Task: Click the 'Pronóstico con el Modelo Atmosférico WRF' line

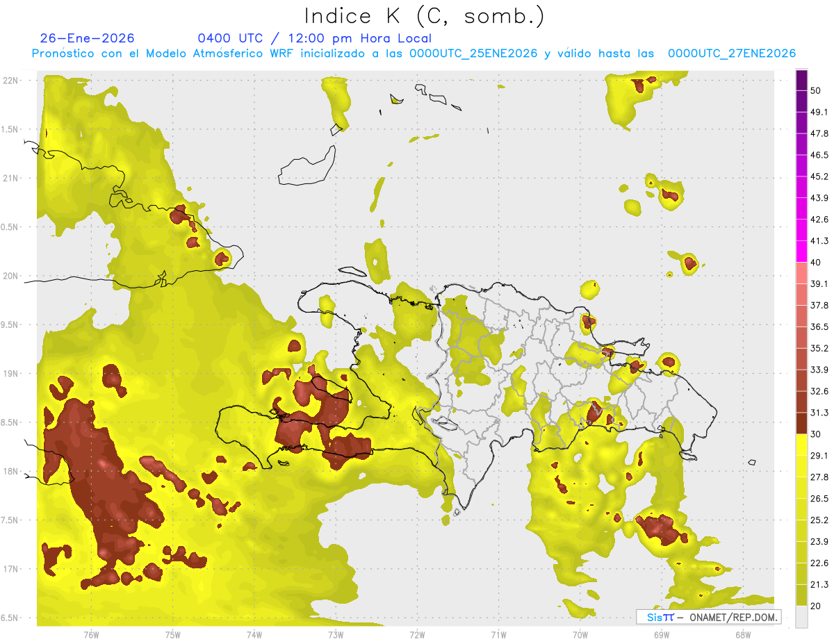Action: pos(413,53)
